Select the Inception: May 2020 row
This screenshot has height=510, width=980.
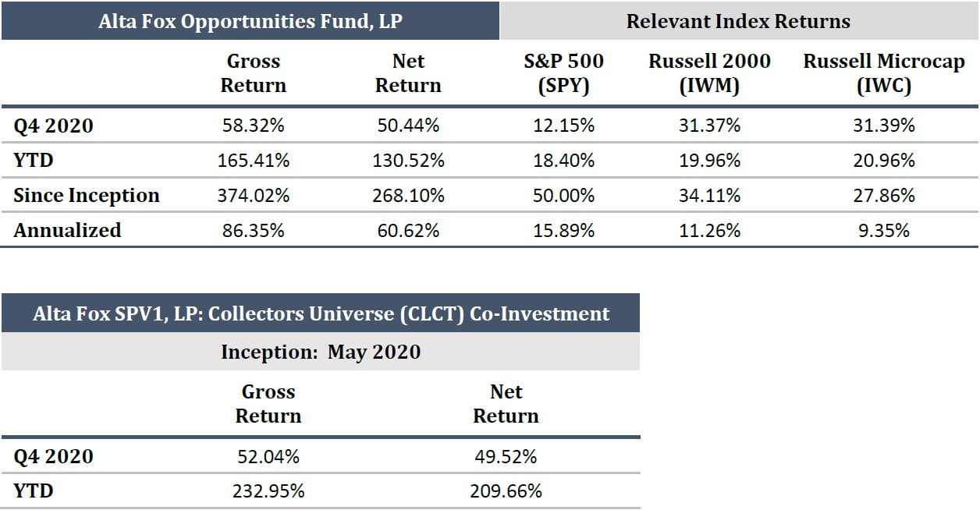[x=321, y=352]
